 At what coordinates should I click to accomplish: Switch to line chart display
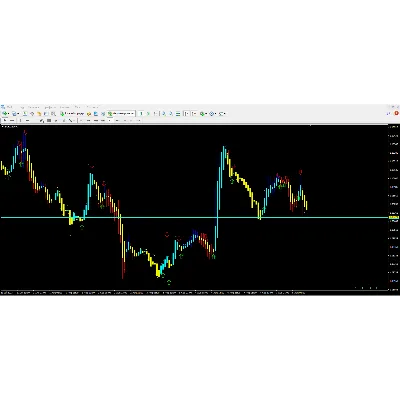pyautogui.click(x=155, y=114)
